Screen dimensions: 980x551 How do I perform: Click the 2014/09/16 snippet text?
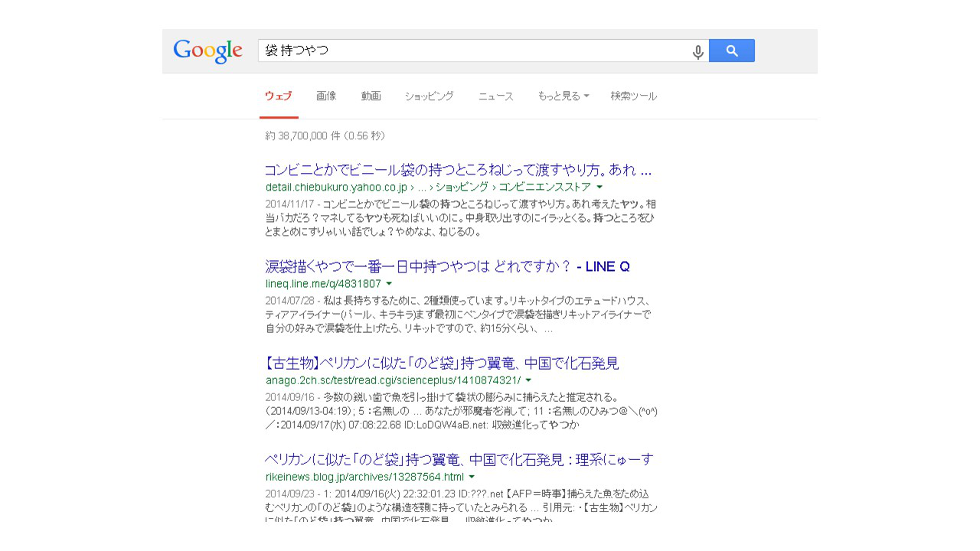[462, 411]
